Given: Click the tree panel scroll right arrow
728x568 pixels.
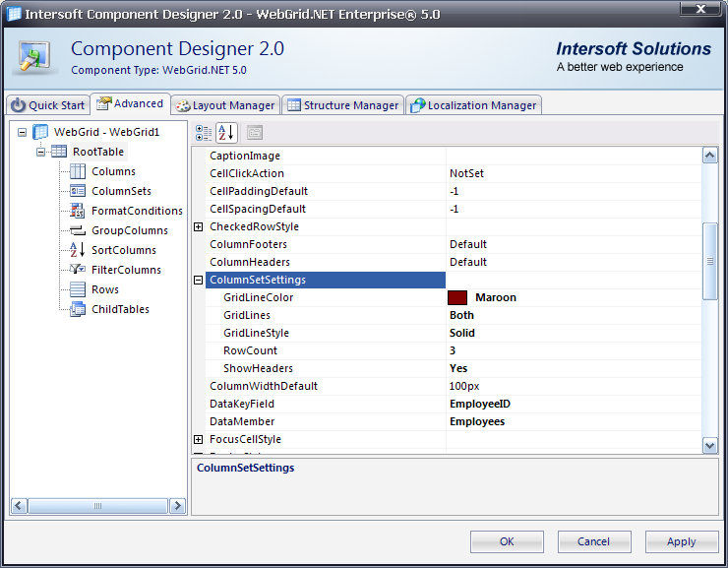Looking at the screenshot, I should tap(177, 505).
